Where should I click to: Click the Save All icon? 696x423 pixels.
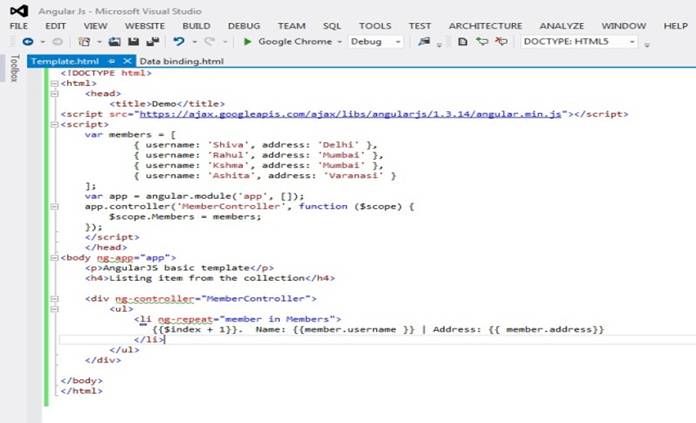click(153, 42)
